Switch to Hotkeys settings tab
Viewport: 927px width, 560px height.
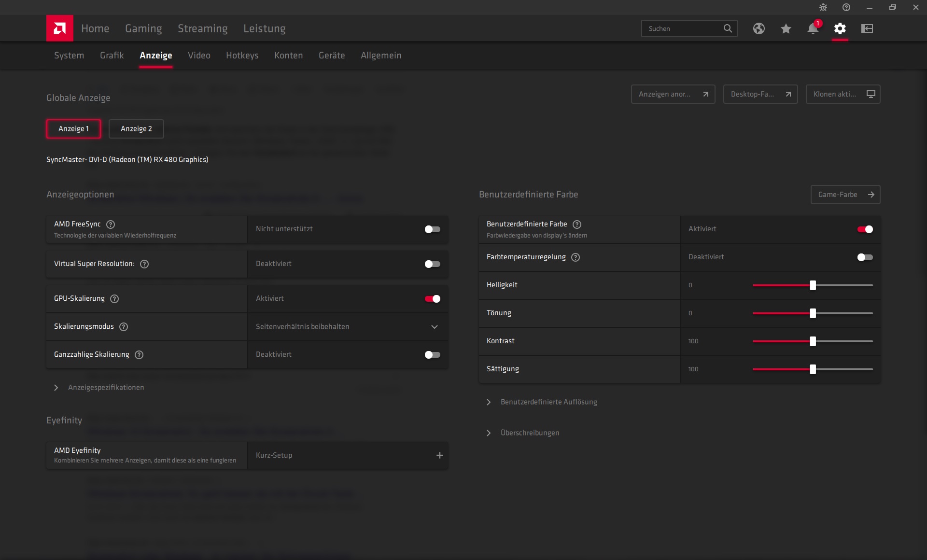pyautogui.click(x=242, y=56)
